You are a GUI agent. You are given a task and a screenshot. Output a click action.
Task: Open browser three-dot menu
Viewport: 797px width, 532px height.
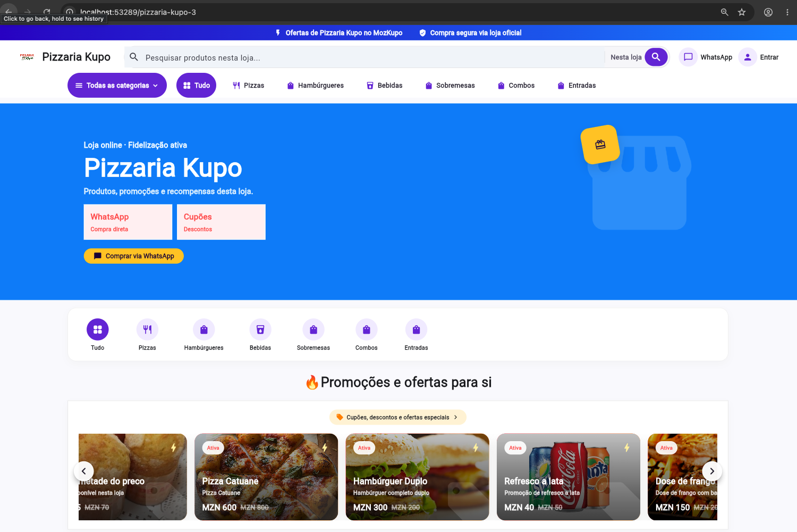(787, 12)
